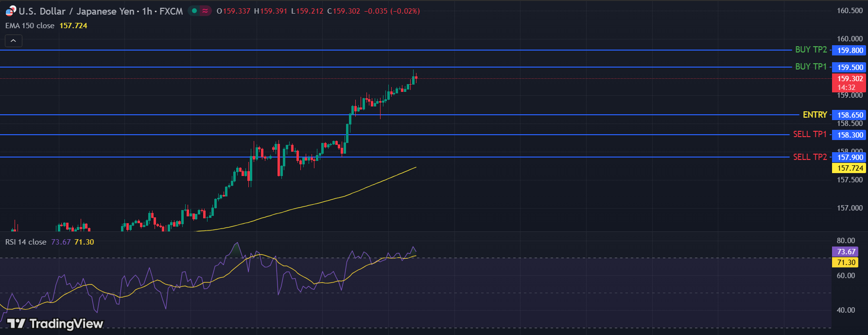Click the purple 73.67 RSI value tag
The image size is (868, 335).
point(846,252)
